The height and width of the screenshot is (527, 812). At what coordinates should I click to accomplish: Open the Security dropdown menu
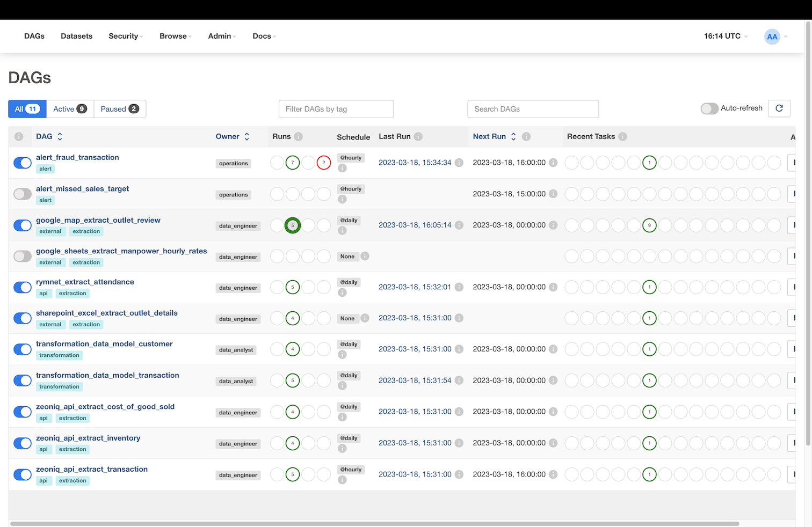coord(126,36)
